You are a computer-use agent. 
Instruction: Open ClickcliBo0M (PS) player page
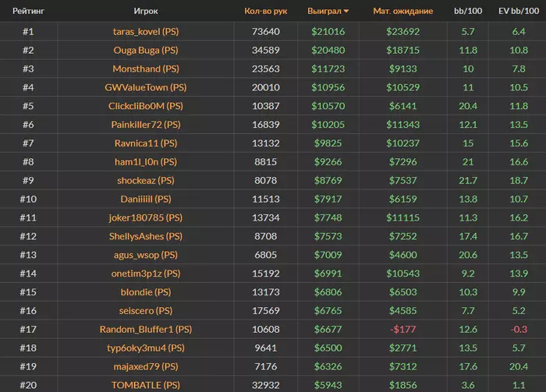click(x=146, y=106)
